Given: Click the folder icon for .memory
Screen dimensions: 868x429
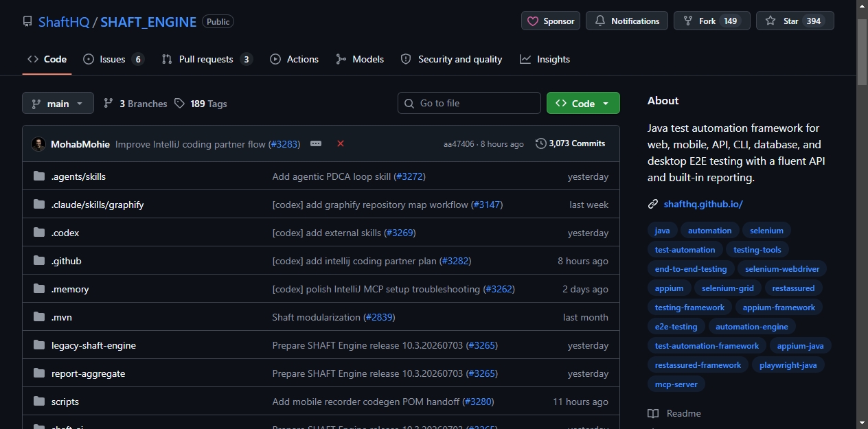Looking at the screenshot, I should 39,289.
